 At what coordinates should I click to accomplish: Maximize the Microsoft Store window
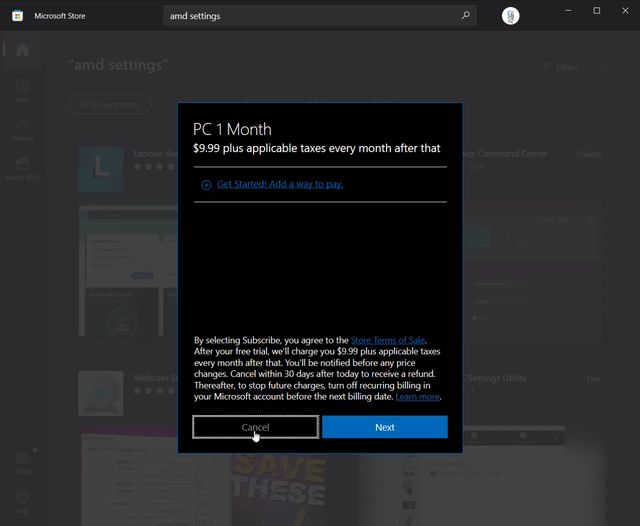point(596,11)
